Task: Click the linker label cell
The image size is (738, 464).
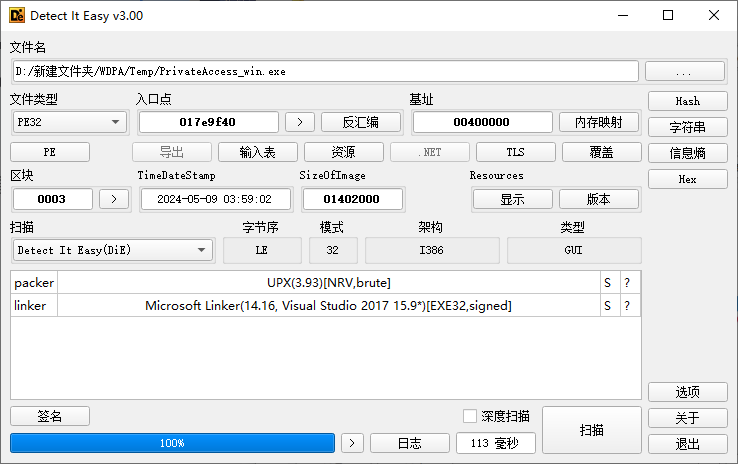Action: click(34, 306)
